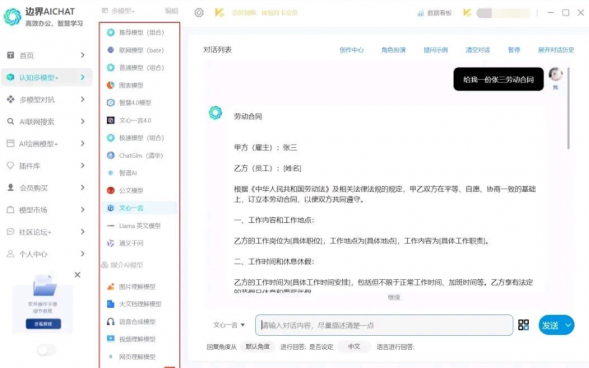Click the membership promo text in header

[264, 13]
